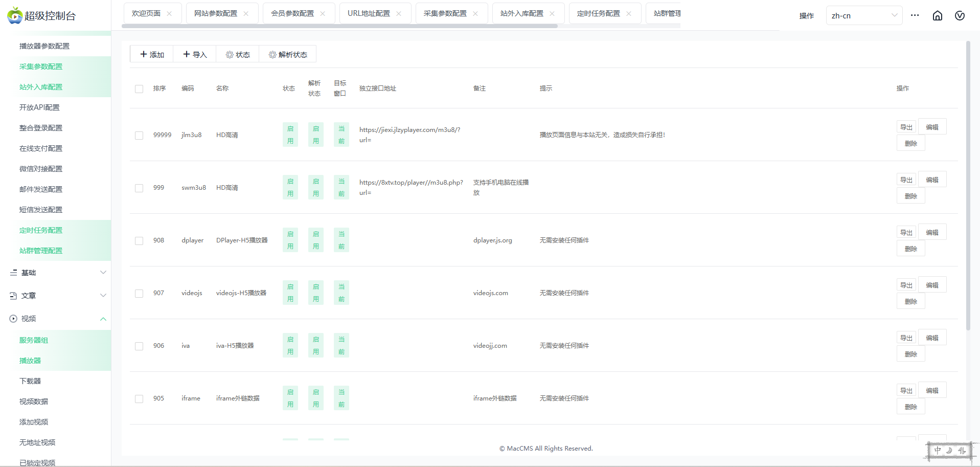Click the 解析状态 gear button
This screenshot has height=467, width=980.
click(288, 55)
